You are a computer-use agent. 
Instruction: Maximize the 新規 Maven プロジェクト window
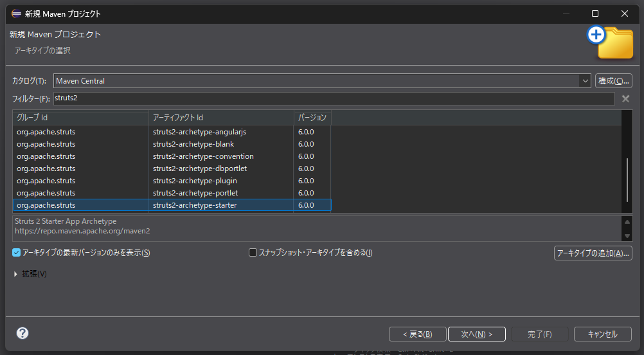point(595,14)
